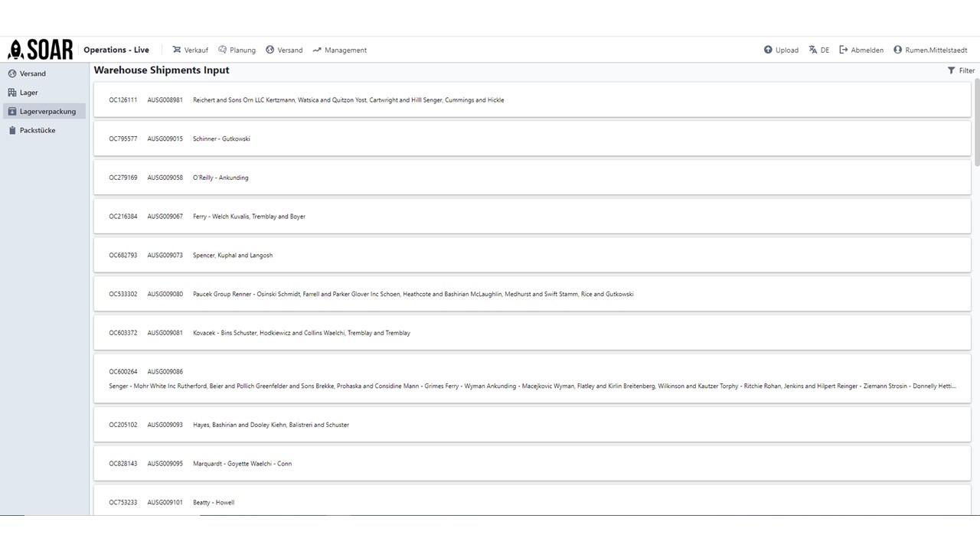Image resolution: width=980 pixels, height=551 pixels.
Task: Open the Rumen.Mittelstaedt user profile
Action: click(930, 50)
